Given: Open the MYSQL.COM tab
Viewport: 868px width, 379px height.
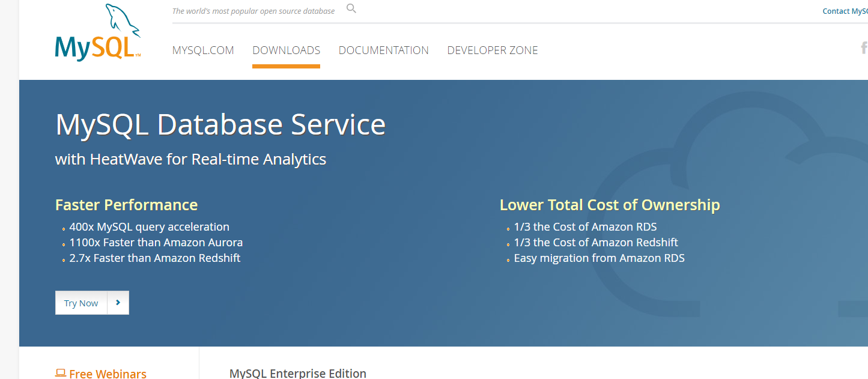Looking at the screenshot, I should [203, 50].
